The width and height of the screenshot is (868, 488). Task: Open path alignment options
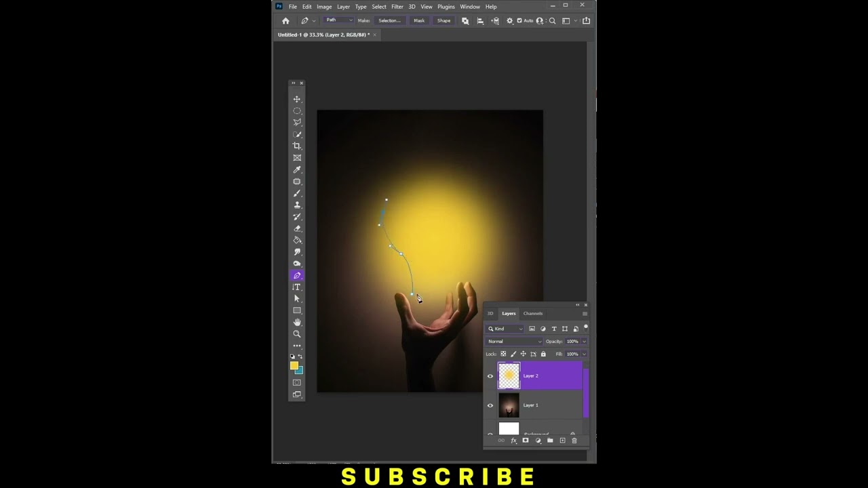click(480, 21)
